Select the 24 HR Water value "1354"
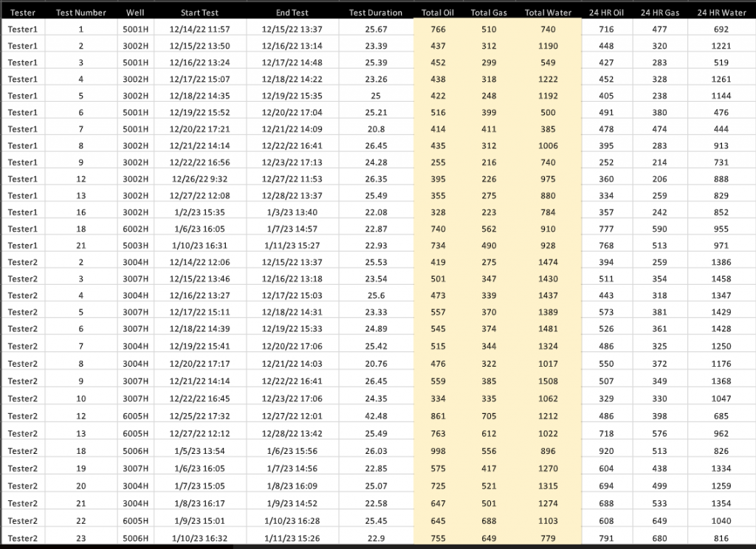756x549 pixels. click(x=721, y=503)
